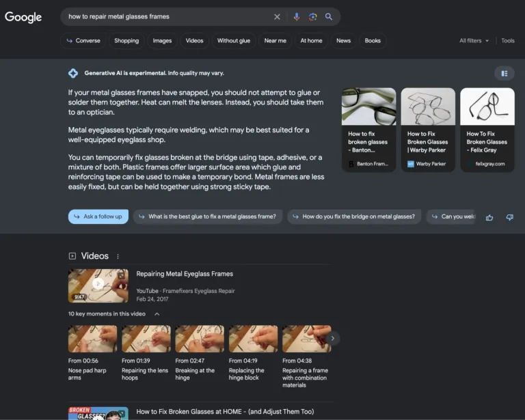
Task: Click the Banton Frameworks source favicon
Action: click(351, 164)
